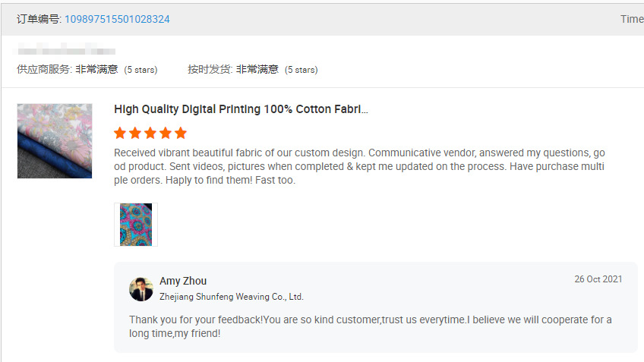Click the 按时发货 rating label
Image resolution: width=644 pixels, height=362 pixels.
[209, 69]
